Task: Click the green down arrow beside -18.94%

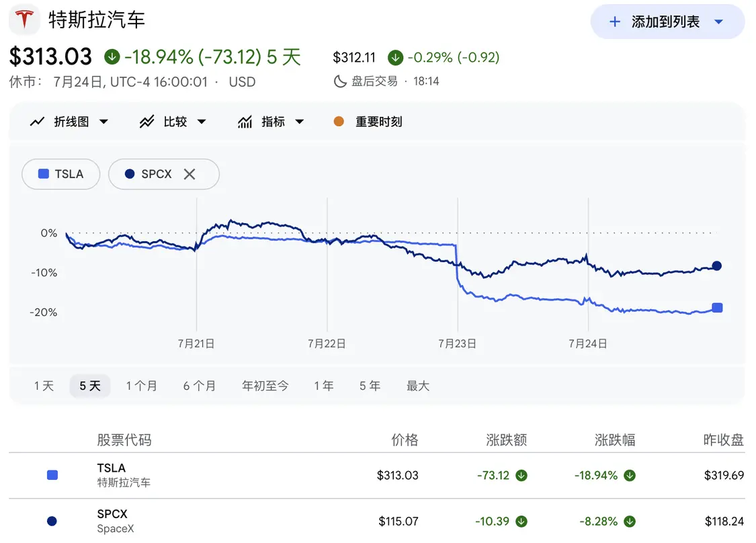Action: [x=112, y=57]
